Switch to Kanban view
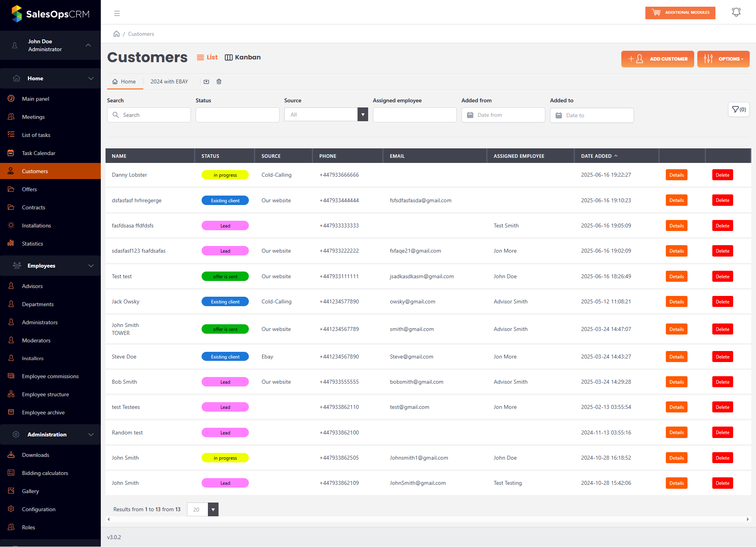The image size is (756, 547). click(x=243, y=57)
